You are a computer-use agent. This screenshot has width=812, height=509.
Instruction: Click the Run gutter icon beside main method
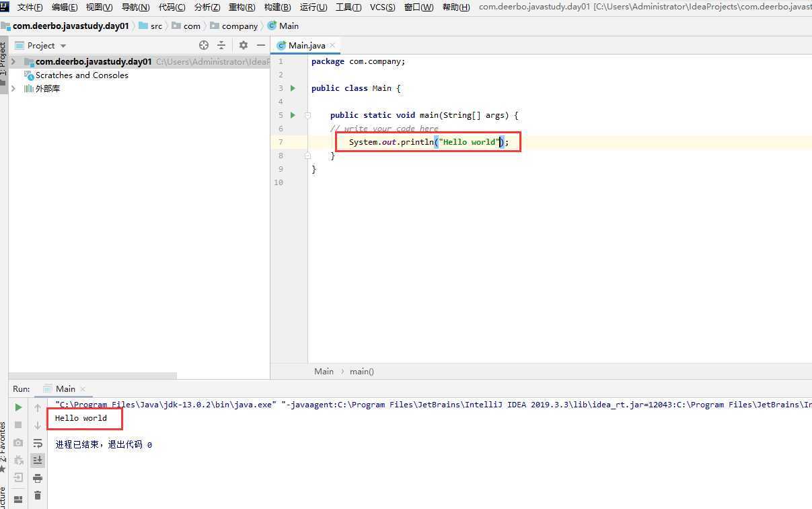coord(293,115)
